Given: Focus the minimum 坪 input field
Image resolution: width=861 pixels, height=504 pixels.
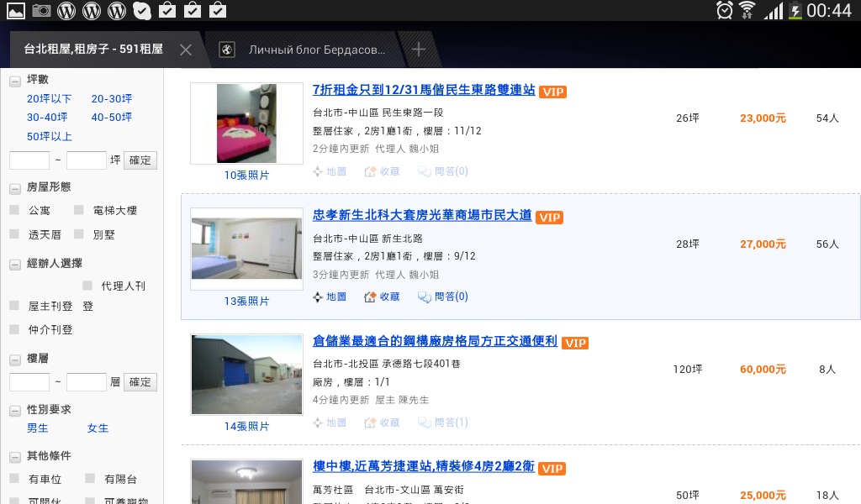Looking at the screenshot, I should point(29,160).
